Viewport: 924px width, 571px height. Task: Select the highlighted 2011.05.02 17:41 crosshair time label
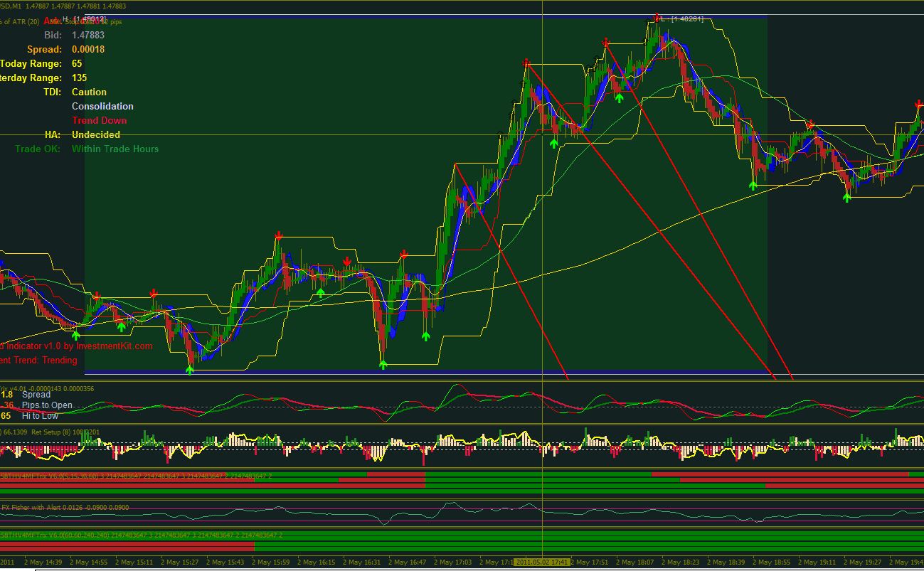[542, 562]
